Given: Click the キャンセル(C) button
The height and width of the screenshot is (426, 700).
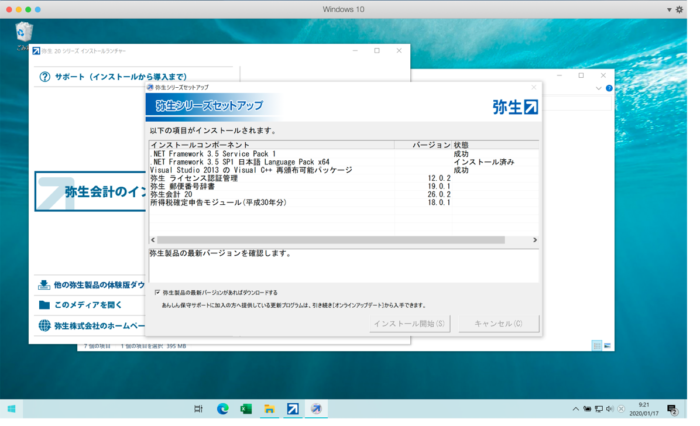Looking at the screenshot, I should tap(498, 324).
